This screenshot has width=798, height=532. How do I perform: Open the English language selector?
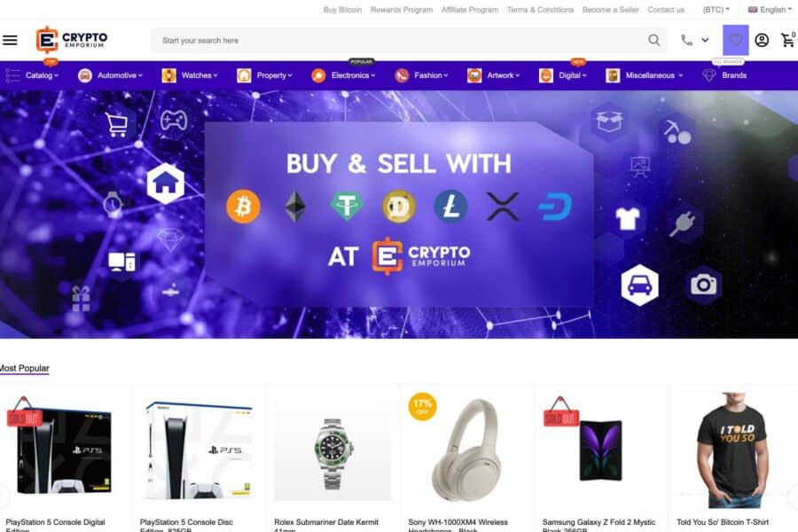[770, 10]
